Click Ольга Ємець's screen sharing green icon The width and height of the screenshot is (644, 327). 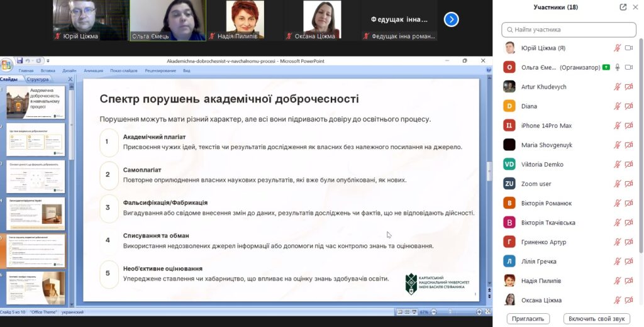coord(606,67)
